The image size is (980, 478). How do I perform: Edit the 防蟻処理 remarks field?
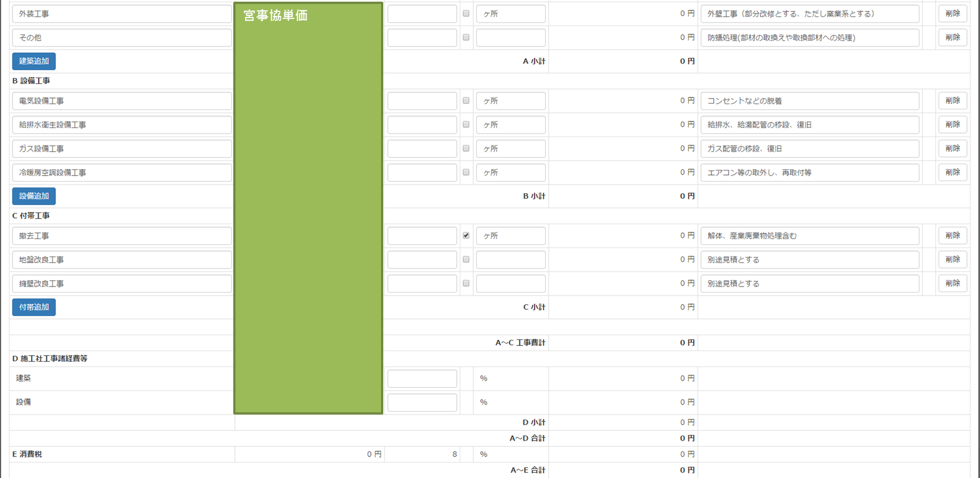(x=810, y=37)
